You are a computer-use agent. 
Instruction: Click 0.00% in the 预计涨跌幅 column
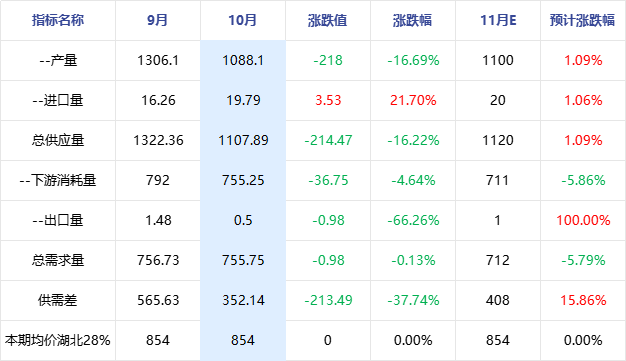point(583,340)
